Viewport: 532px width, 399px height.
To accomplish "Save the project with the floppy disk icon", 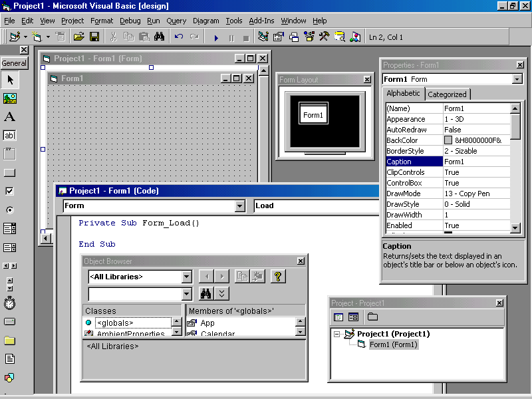I will [x=94, y=37].
